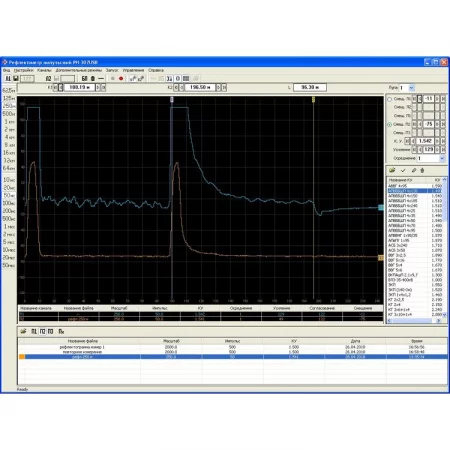Select highlighted file row "рефл 250 м"
This screenshot has width=450, height=450.
[x=232, y=357]
